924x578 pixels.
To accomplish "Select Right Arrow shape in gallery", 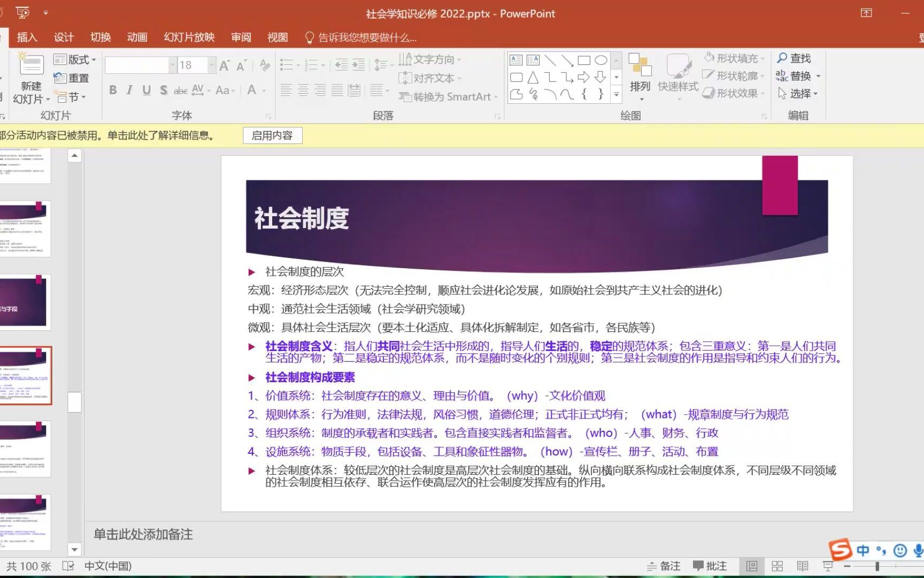I will tap(584, 78).
